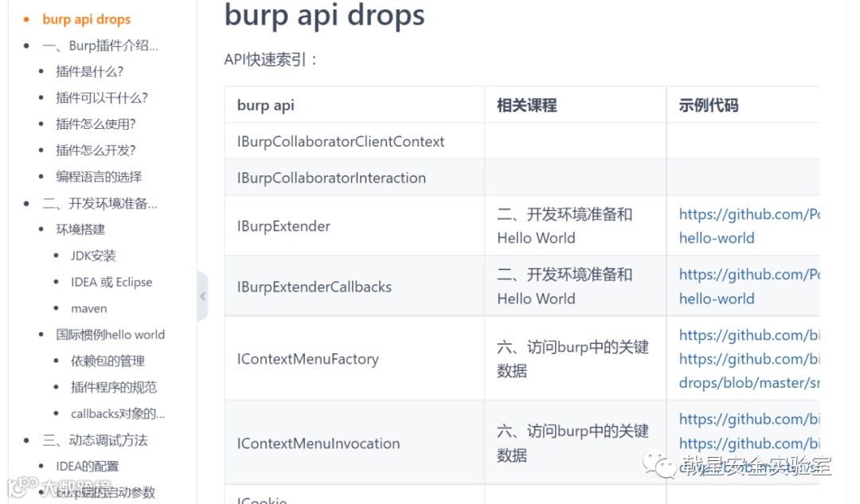The height and width of the screenshot is (504, 860).
Task: Open the 'burp api drops' sidebar entry
Action: (86, 19)
